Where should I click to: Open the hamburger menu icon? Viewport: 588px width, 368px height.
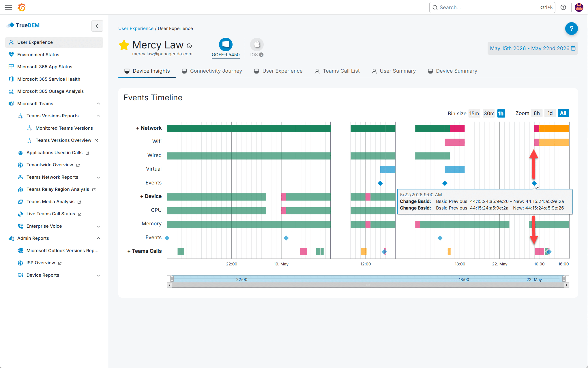[8, 7]
